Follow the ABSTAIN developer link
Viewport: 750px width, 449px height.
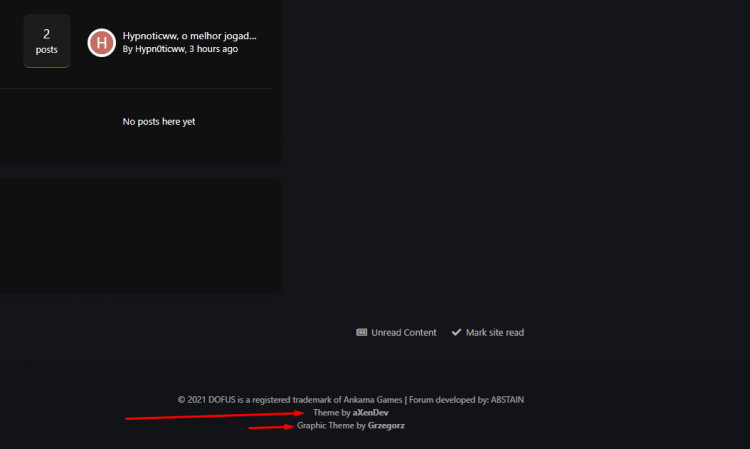(x=507, y=400)
